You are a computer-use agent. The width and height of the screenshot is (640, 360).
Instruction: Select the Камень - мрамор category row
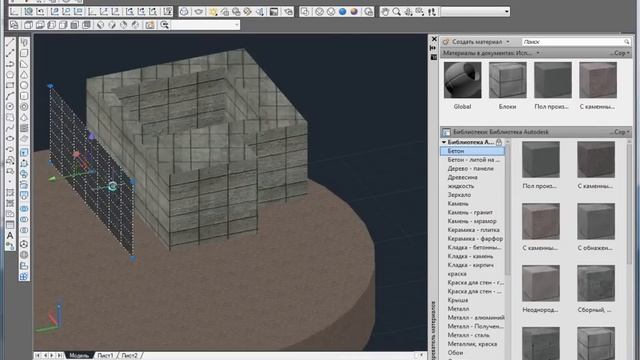coord(472,221)
